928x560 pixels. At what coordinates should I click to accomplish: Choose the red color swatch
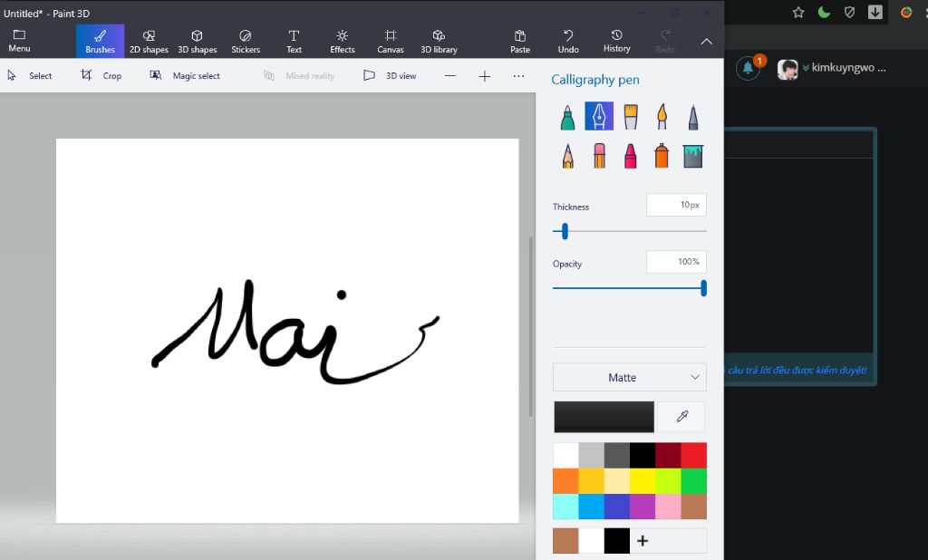tap(693, 455)
